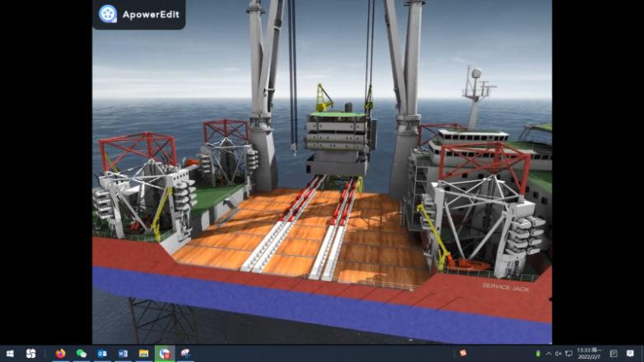Viewport: 644px width, 362px height.
Task: Check the green battery status icon
Action: 539,354
